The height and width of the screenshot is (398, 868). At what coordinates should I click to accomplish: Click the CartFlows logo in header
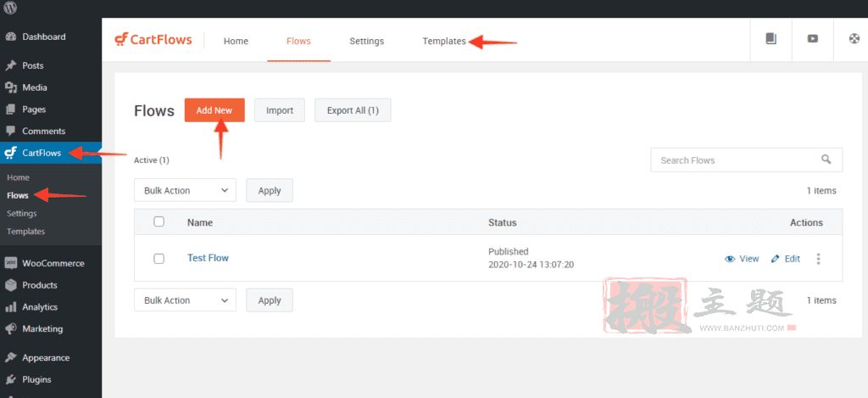[153, 40]
